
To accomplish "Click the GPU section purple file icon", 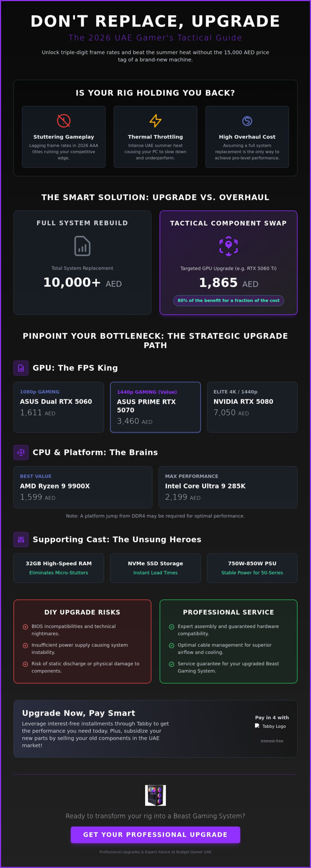I will pos(21,368).
